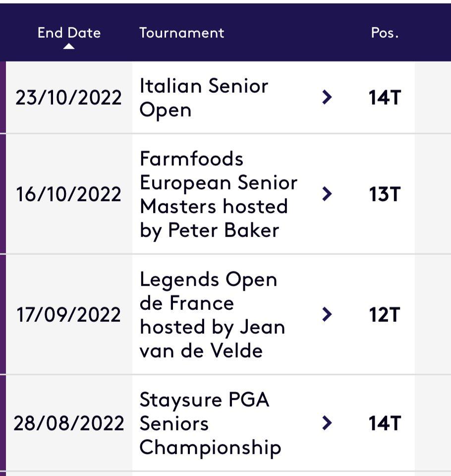Open Legends Open de France tournament link
The width and height of the screenshot is (451, 476).
click(x=212, y=315)
